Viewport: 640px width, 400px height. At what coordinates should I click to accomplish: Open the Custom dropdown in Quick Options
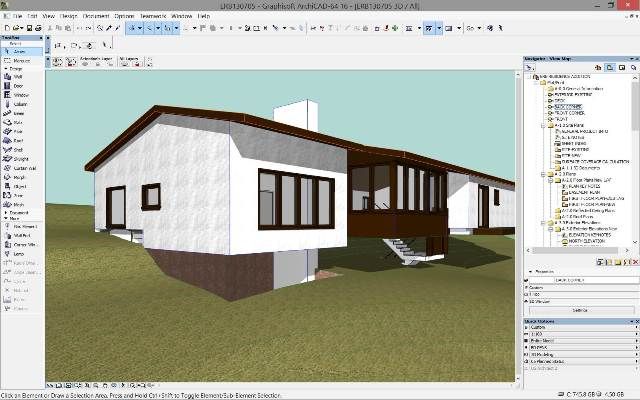pos(583,327)
